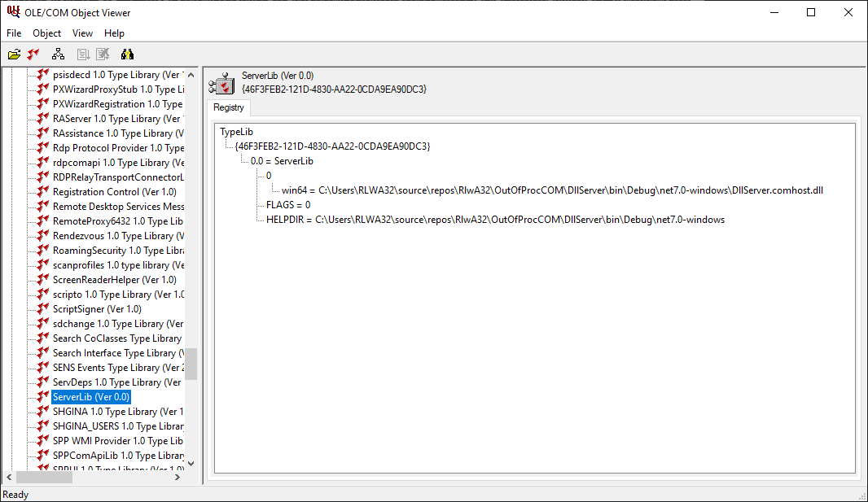Click the TypeLib root registry node
Viewport: 868px width, 502px height.
coord(236,132)
